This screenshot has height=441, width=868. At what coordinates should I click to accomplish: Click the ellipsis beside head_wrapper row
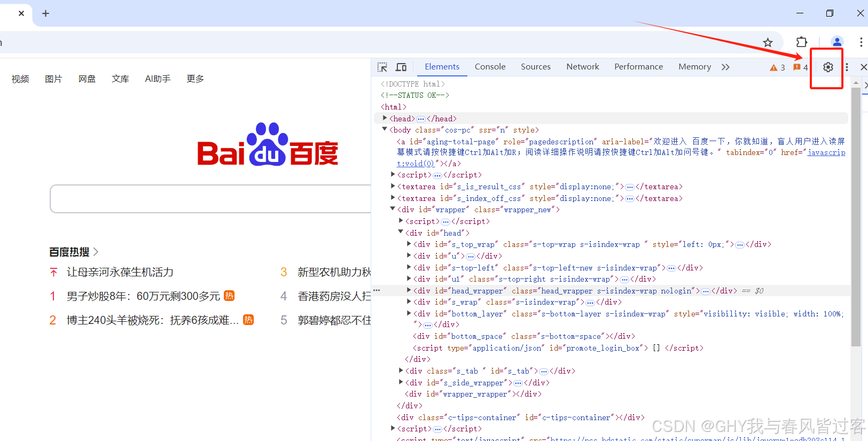pos(377,290)
